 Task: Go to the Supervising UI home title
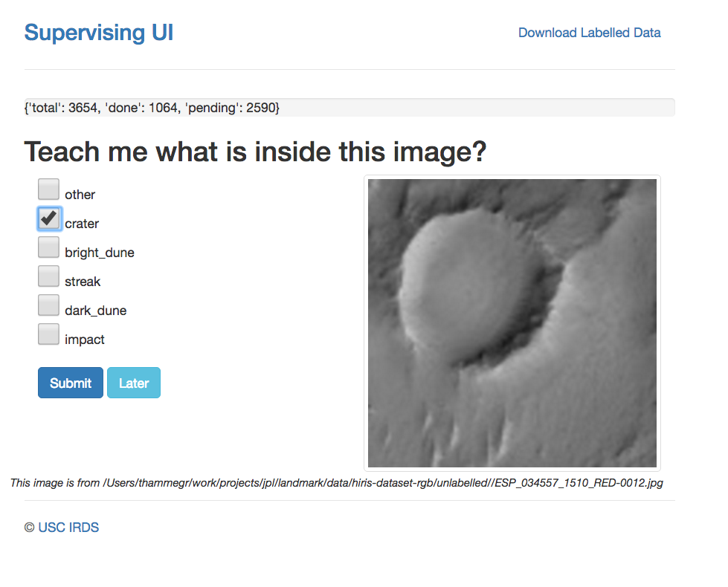tap(99, 33)
